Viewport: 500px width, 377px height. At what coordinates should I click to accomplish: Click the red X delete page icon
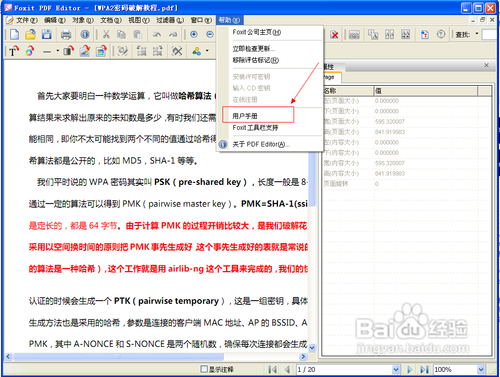[334, 34]
